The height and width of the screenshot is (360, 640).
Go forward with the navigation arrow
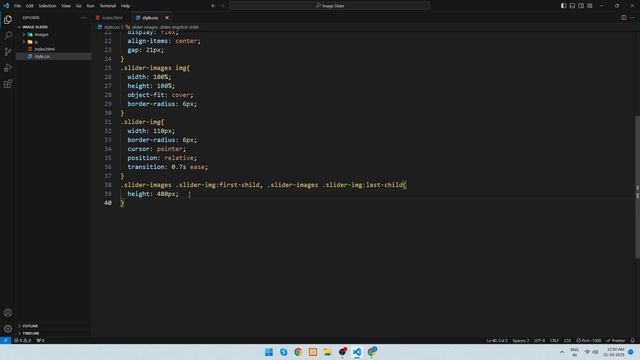point(223,6)
